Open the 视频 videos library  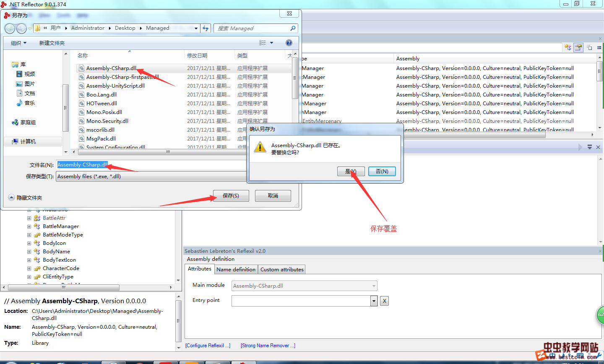[x=26, y=74]
